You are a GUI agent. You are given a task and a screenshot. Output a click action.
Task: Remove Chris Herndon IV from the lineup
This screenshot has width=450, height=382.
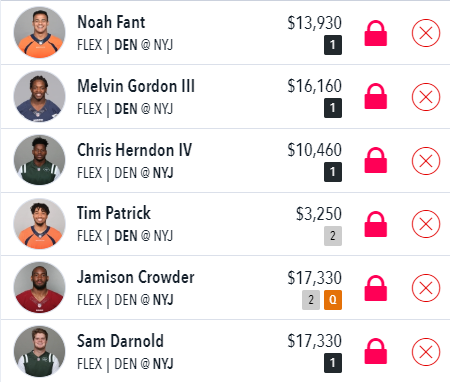(x=426, y=161)
